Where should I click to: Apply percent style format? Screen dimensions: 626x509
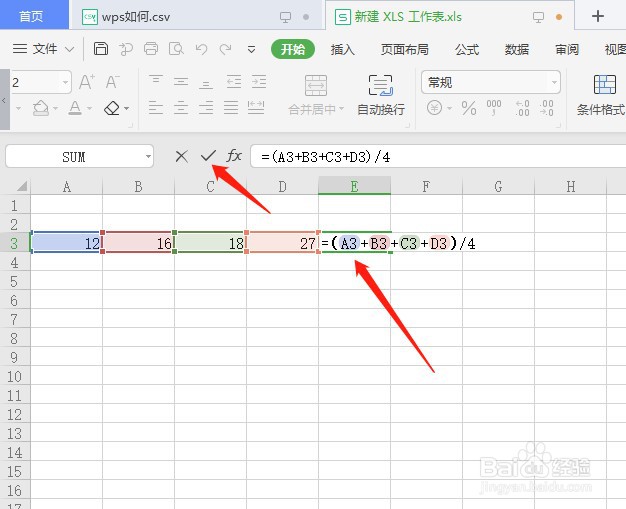click(x=469, y=108)
